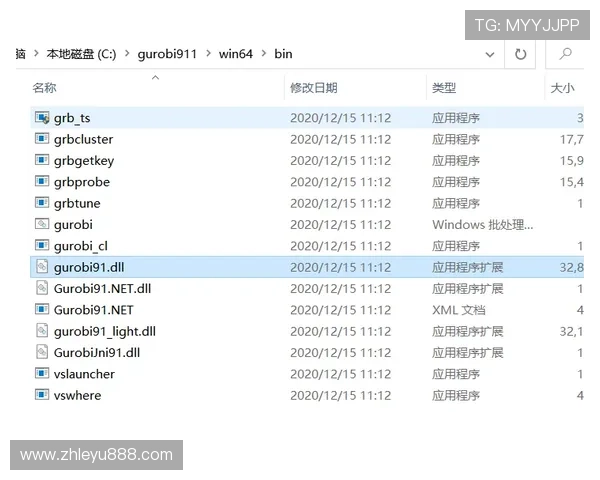This screenshot has height=480, width=600.
Task: Navigate to gurobi911 folder in breadcrumb
Action: coord(167,54)
